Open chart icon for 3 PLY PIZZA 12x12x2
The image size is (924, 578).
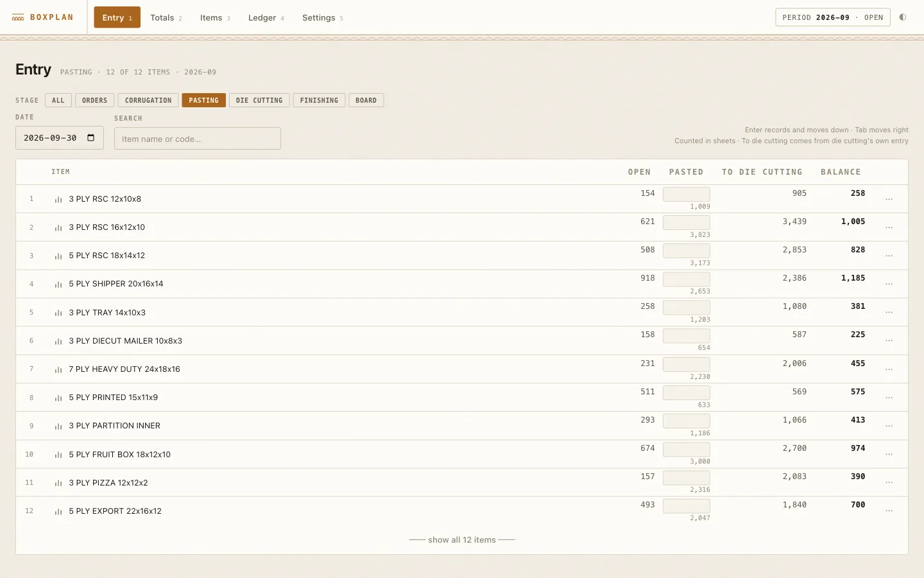[x=58, y=484]
